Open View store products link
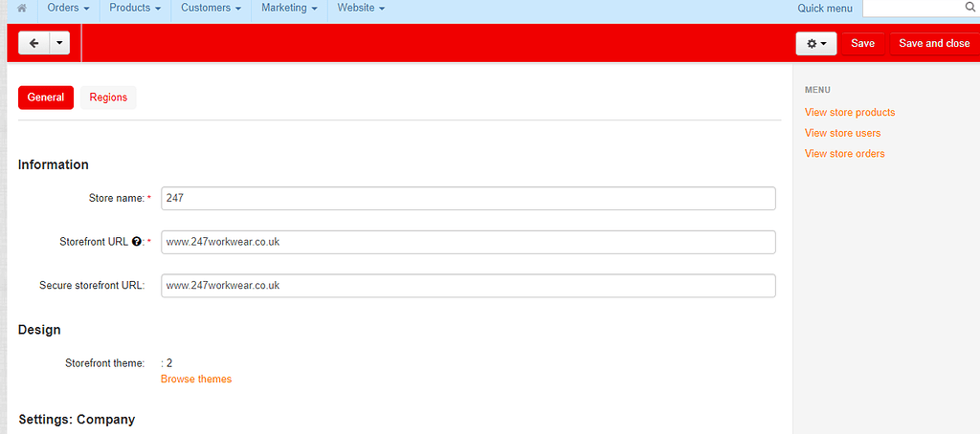 click(850, 113)
